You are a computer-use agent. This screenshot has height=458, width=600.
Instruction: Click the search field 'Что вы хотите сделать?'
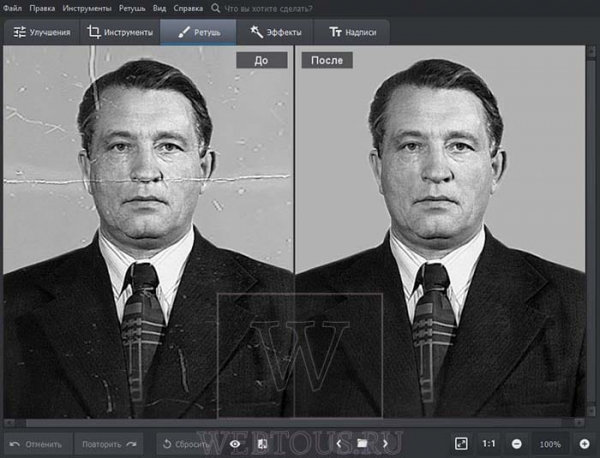coord(268,8)
